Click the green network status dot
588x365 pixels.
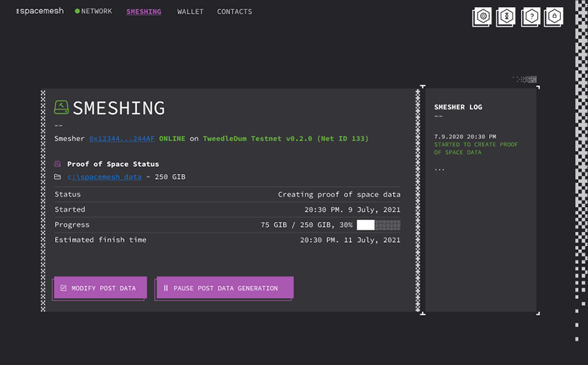pyautogui.click(x=77, y=11)
